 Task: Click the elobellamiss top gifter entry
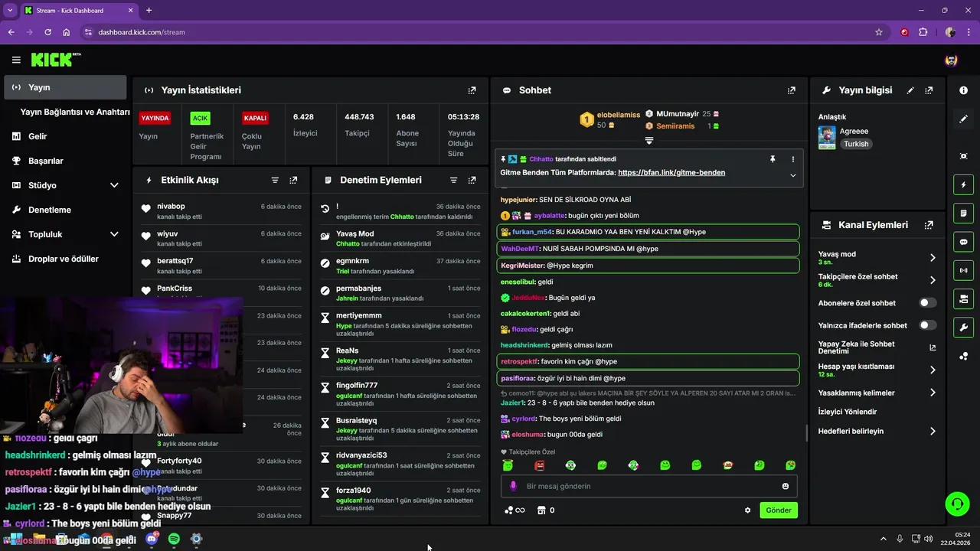tap(609, 120)
